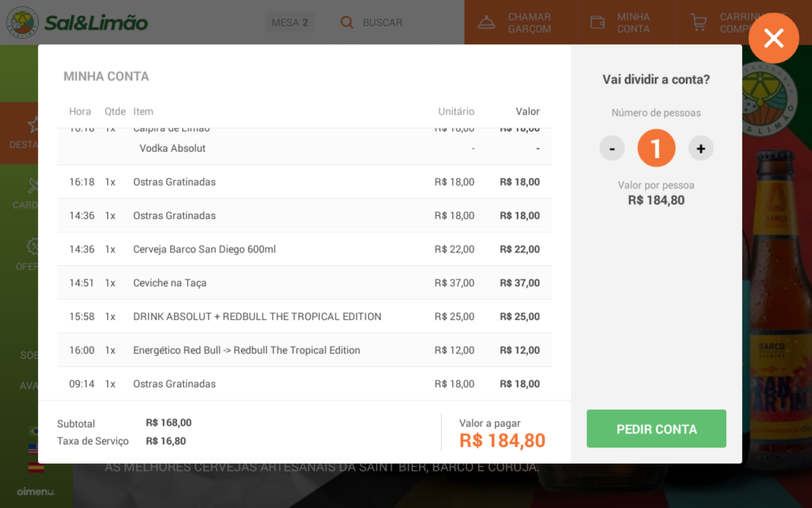
Task: Click the R$ 22,00 Cerveja total value
Action: click(519, 249)
